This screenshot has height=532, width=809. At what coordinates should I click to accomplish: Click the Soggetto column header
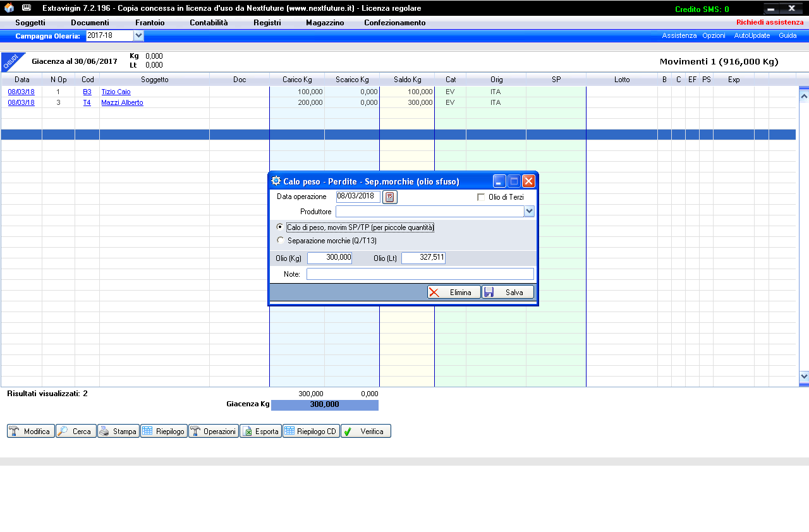point(155,80)
